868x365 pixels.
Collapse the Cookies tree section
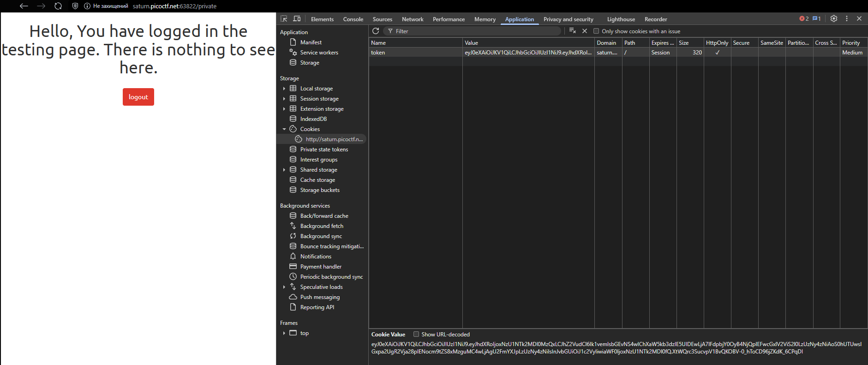(284, 129)
